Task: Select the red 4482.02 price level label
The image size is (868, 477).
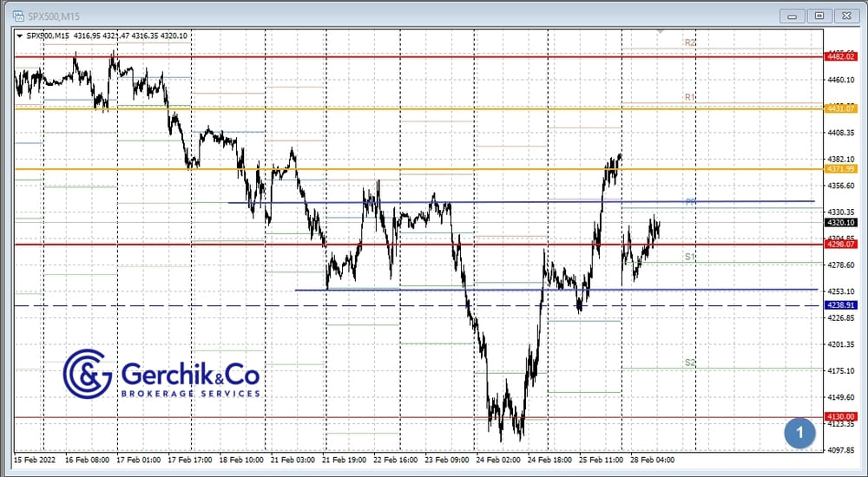Action: click(841, 56)
